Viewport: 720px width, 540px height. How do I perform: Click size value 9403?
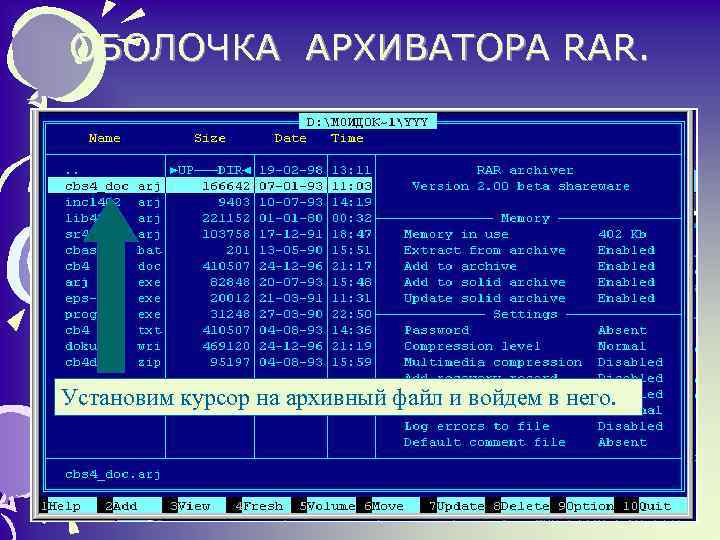pyautogui.click(x=234, y=202)
